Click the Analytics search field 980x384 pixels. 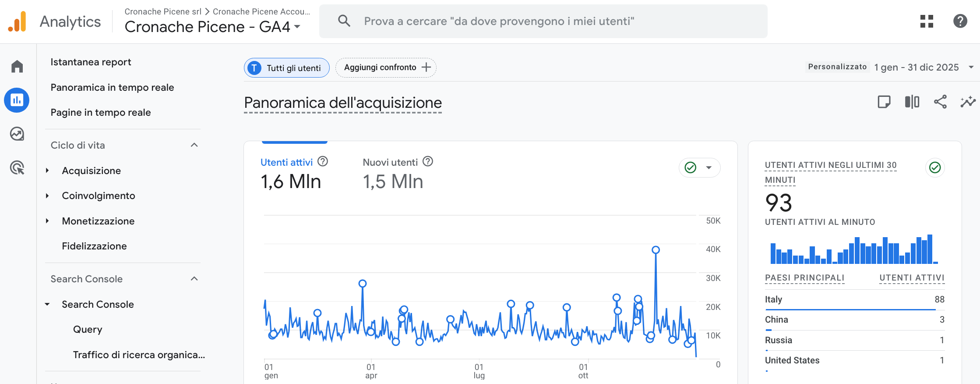[x=543, y=21]
